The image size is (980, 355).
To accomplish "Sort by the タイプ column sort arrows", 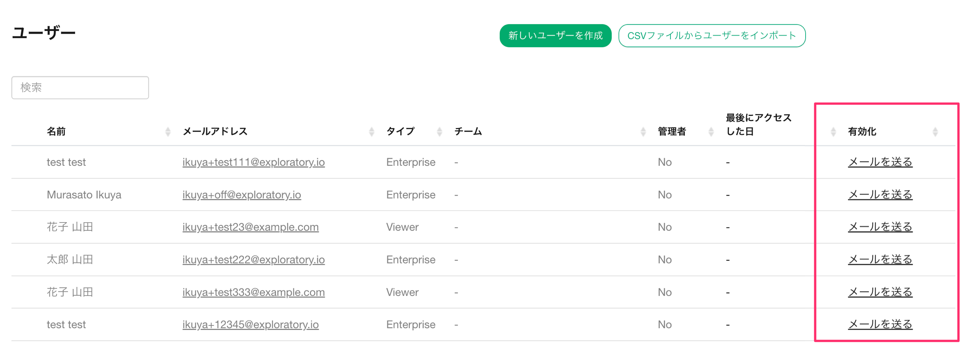I will click(x=439, y=132).
